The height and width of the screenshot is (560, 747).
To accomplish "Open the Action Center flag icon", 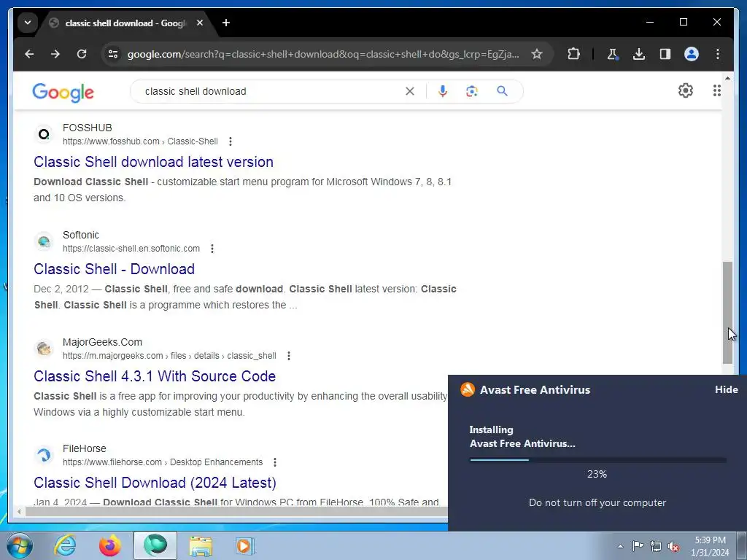I will point(638,545).
